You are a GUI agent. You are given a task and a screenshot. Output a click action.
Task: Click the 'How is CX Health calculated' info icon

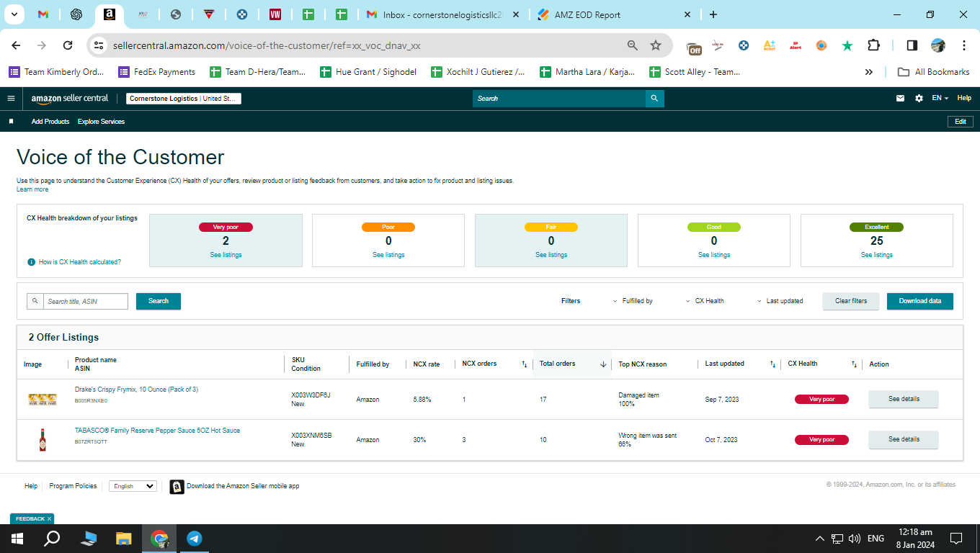coord(31,262)
